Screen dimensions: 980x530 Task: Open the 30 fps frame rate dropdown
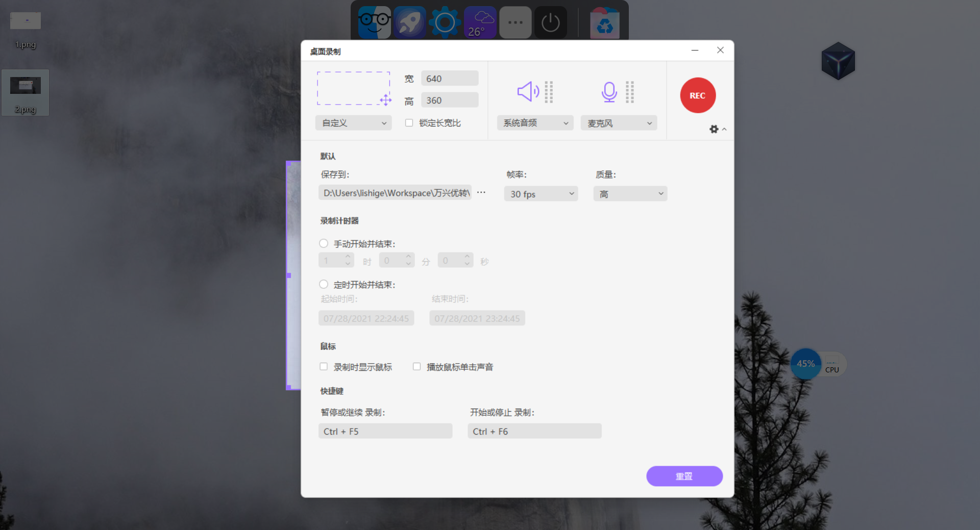tap(541, 194)
